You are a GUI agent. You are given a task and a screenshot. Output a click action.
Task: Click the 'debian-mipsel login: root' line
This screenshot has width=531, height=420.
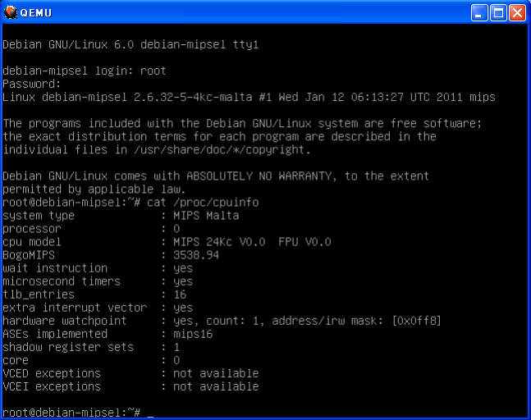(85, 71)
